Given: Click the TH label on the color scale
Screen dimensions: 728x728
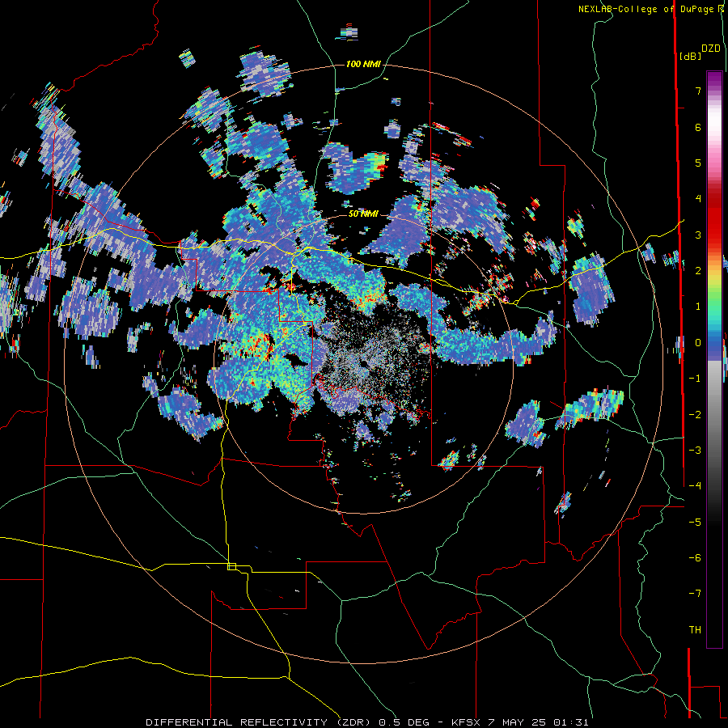Looking at the screenshot, I should click(695, 630).
